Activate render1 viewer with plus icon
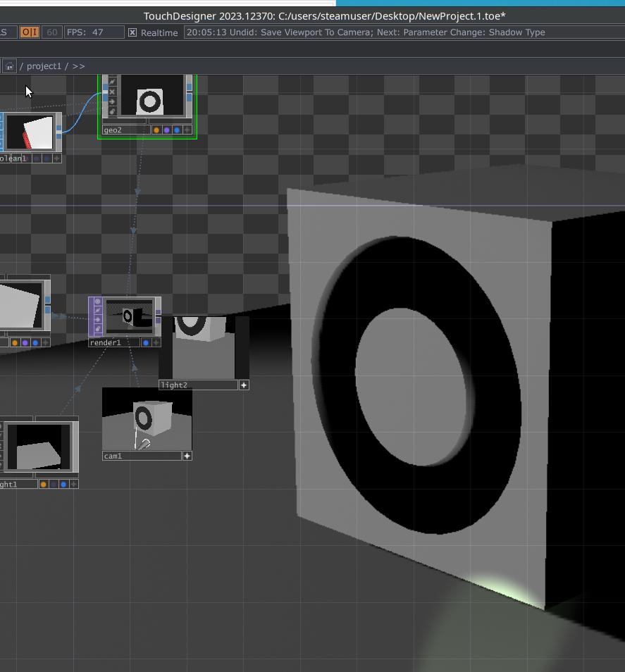625x672 pixels. click(x=156, y=342)
